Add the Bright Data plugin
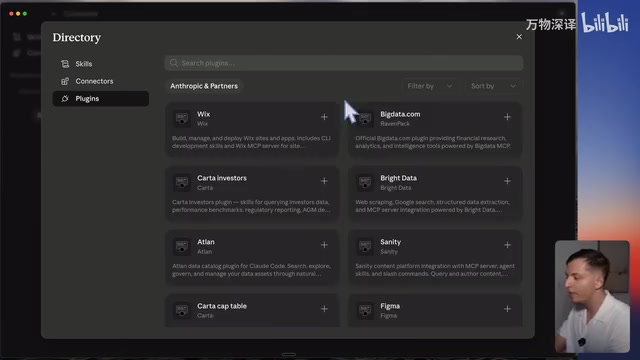The image size is (640, 360). click(x=507, y=181)
